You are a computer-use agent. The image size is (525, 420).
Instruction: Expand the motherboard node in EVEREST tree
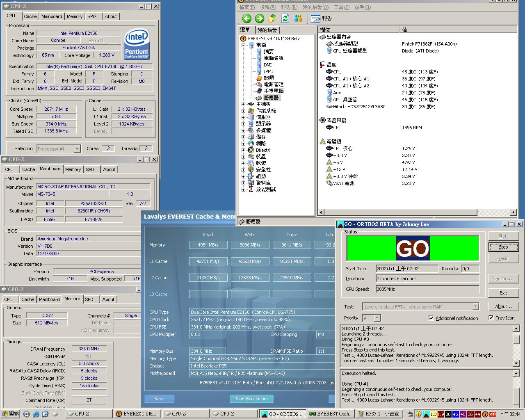244,104
